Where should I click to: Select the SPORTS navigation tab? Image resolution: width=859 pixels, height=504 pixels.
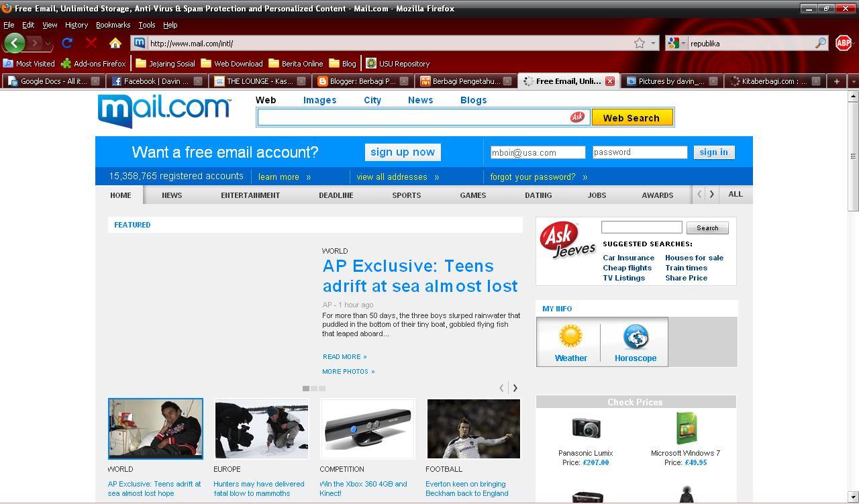(407, 195)
